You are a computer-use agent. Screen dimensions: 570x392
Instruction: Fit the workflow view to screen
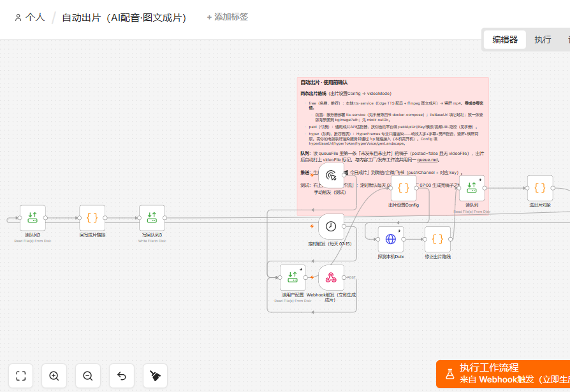click(x=20, y=375)
